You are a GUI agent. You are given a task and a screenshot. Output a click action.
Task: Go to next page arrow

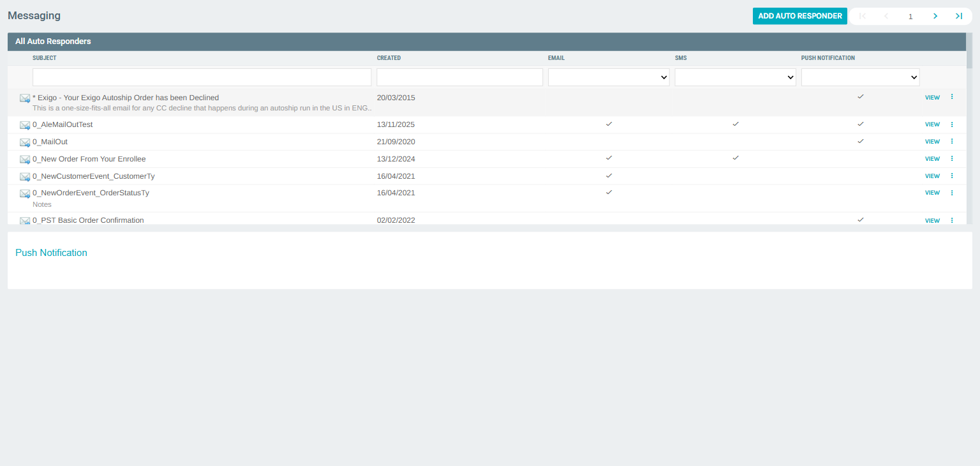coord(935,16)
